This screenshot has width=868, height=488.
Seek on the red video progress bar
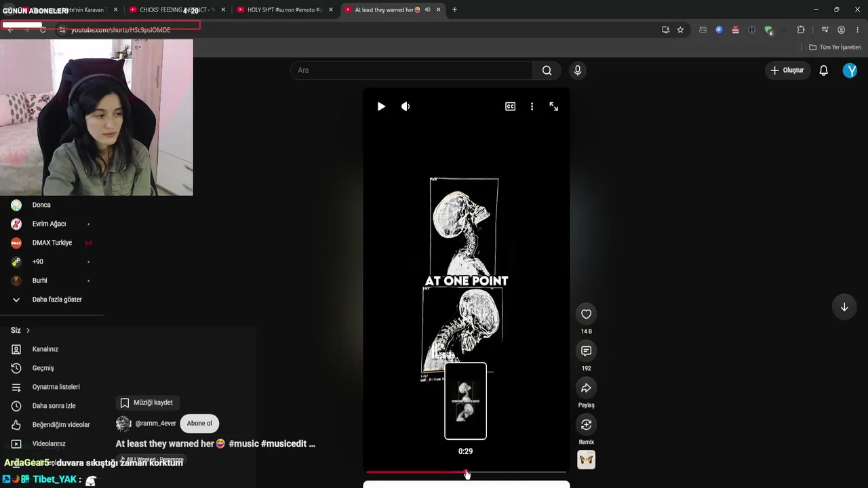click(x=466, y=472)
